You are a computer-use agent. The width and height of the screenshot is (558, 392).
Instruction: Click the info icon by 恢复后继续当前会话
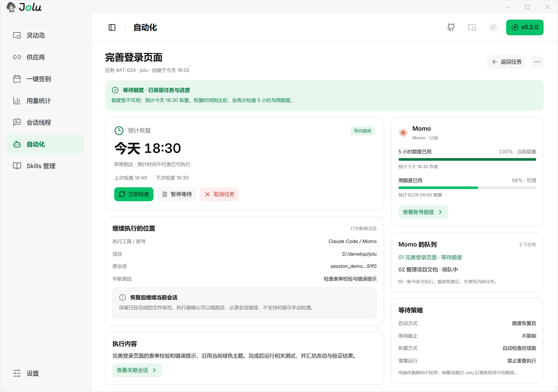tap(122, 297)
